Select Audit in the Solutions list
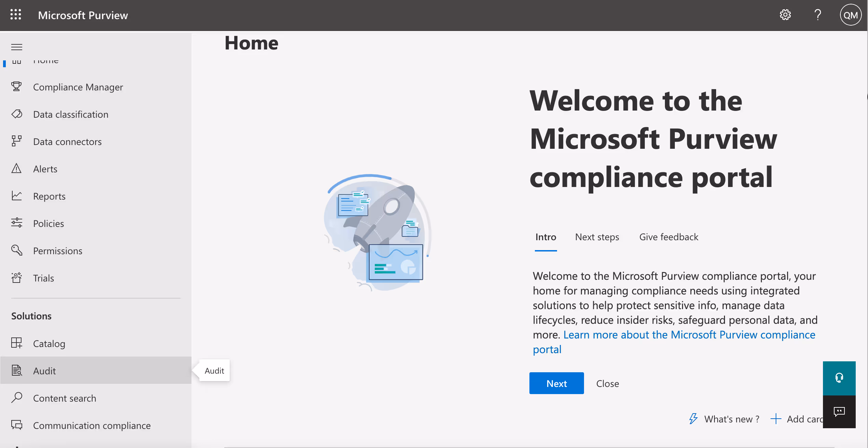 (x=44, y=371)
